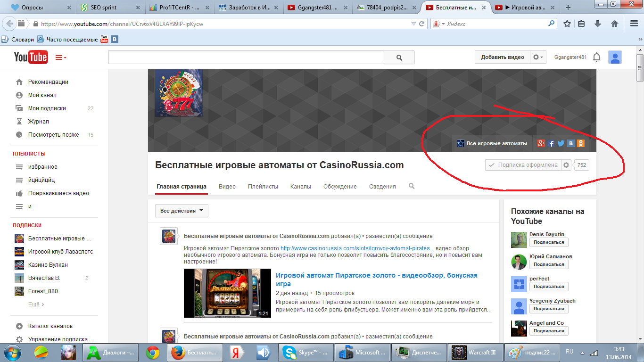Go to the browser home page icon
This screenshot has width=644, height=362.
tap(615, 24)
